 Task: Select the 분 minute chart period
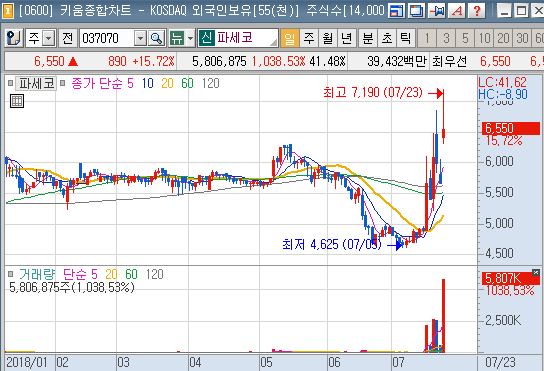[x=368, y=38]
